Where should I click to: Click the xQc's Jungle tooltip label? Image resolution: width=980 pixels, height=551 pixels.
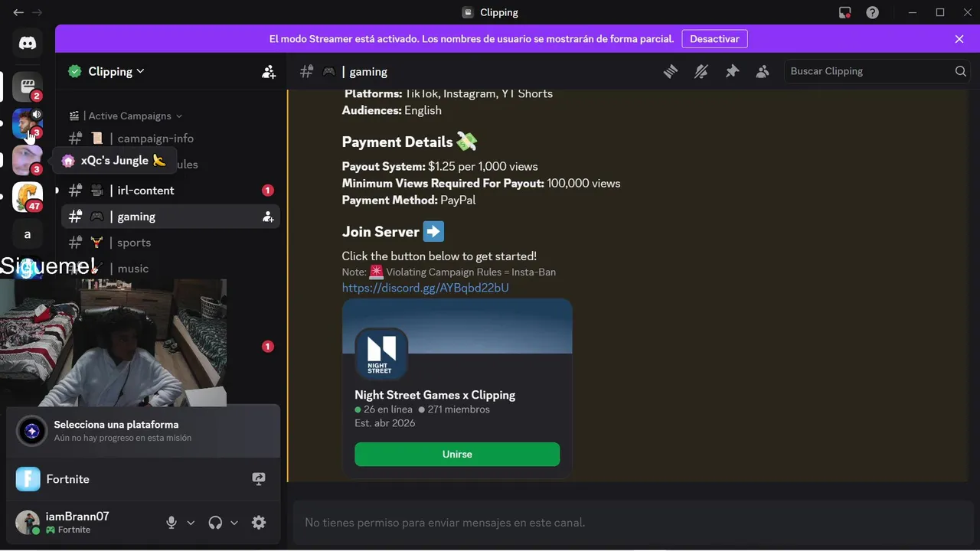(114, 161)
